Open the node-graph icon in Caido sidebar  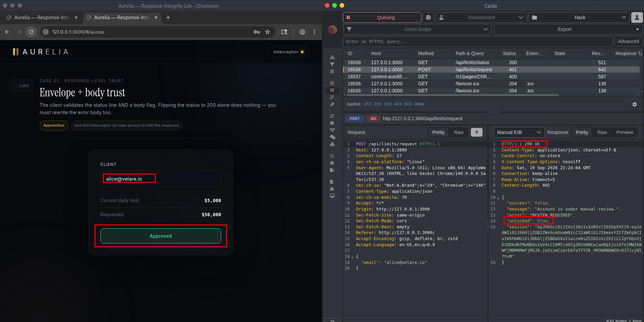click(x=332, y=130)
